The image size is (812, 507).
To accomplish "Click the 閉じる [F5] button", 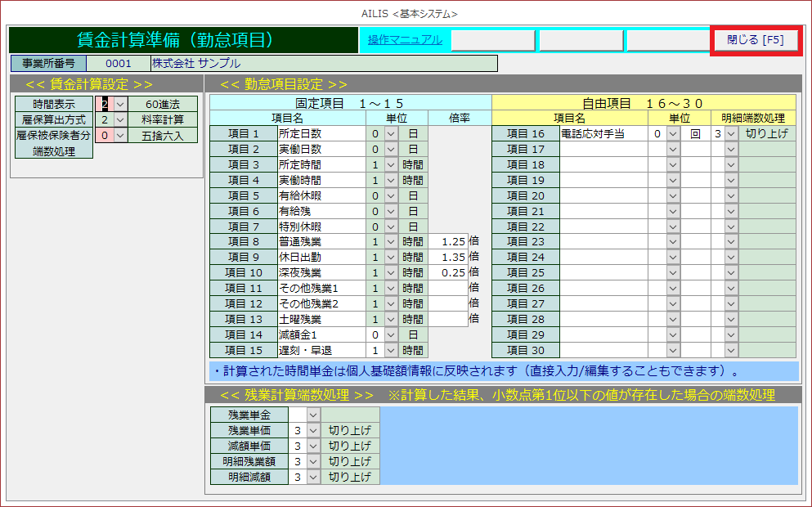I will click(754, 40).
